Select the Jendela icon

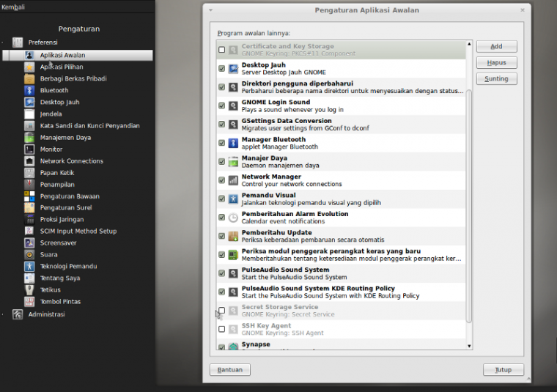pos(29,114)
